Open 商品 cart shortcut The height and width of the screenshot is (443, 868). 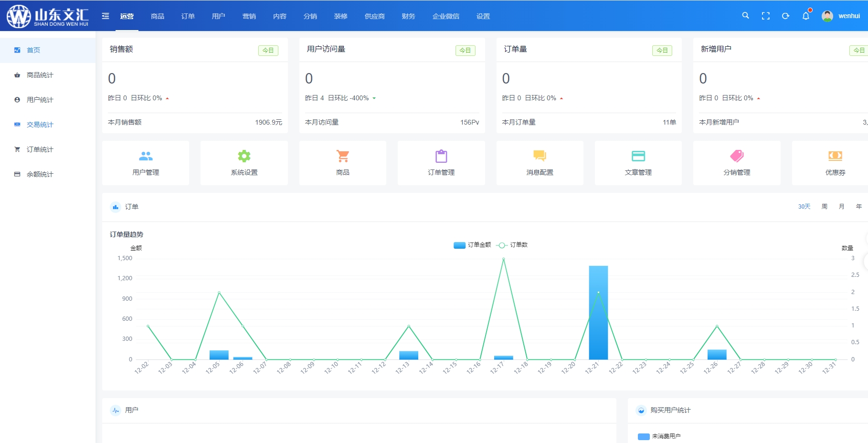tap(343, 163)
